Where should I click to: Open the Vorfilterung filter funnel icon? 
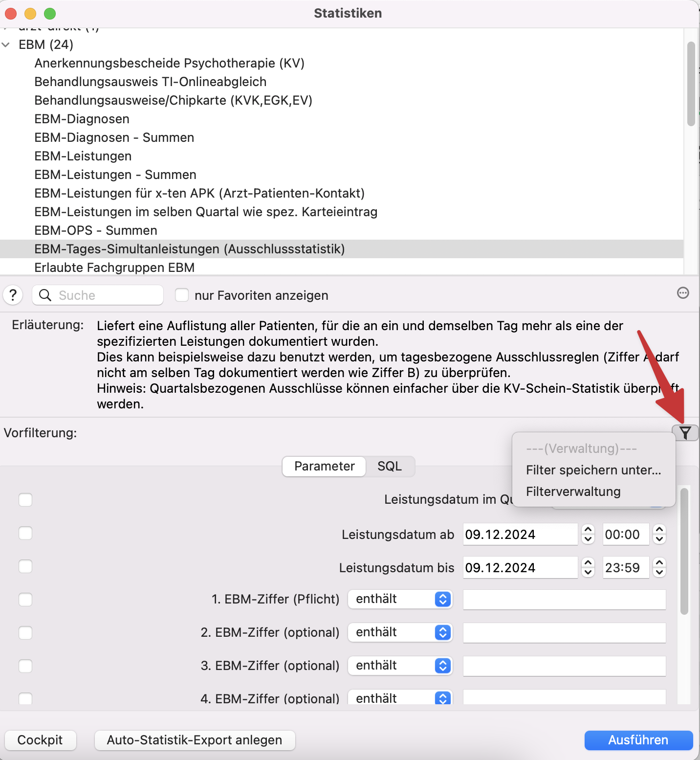(x=685, y=433)
